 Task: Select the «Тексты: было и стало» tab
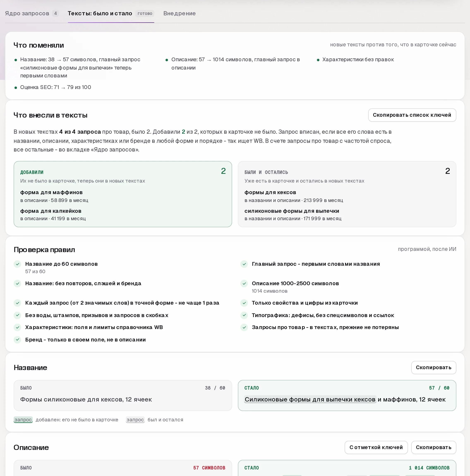(x=111, y=13)
